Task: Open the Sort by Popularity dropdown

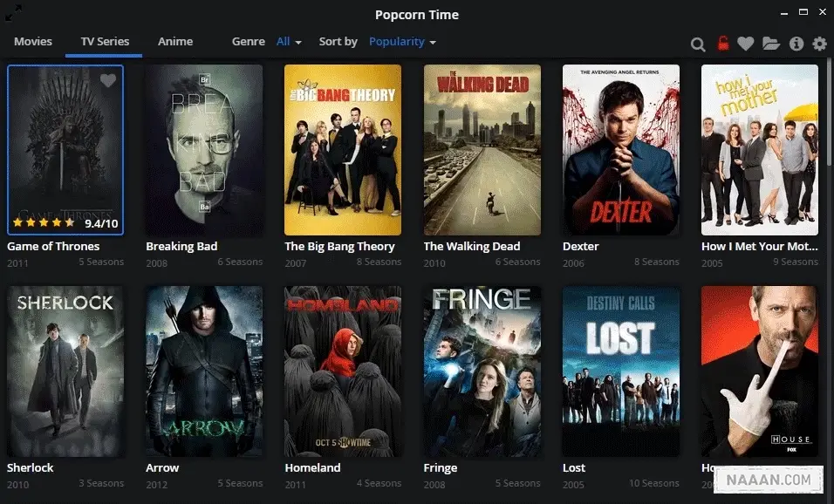Action: point(402,42)
